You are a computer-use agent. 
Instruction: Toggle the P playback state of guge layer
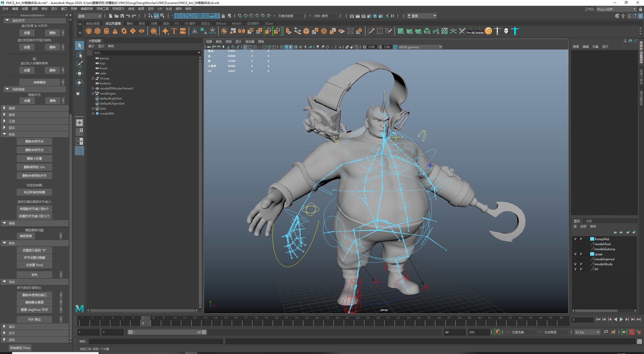[581, 254]
